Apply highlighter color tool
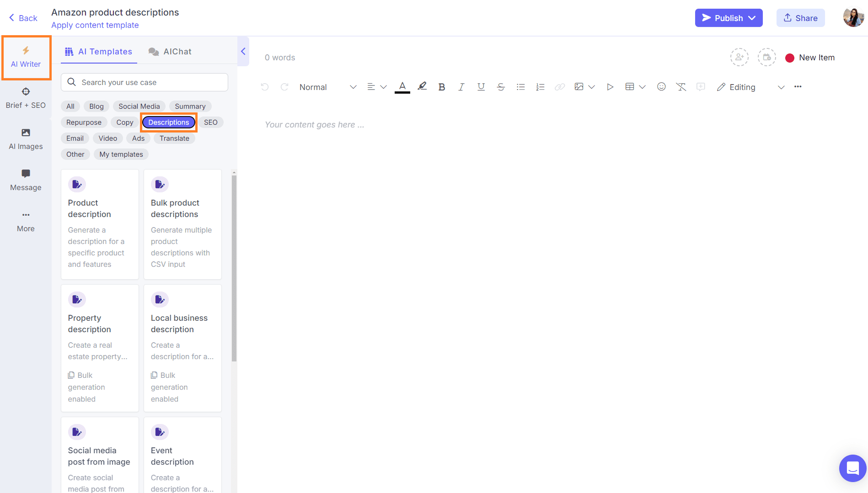The width and height of the screenshot is (868, 493). coord(422,86)
